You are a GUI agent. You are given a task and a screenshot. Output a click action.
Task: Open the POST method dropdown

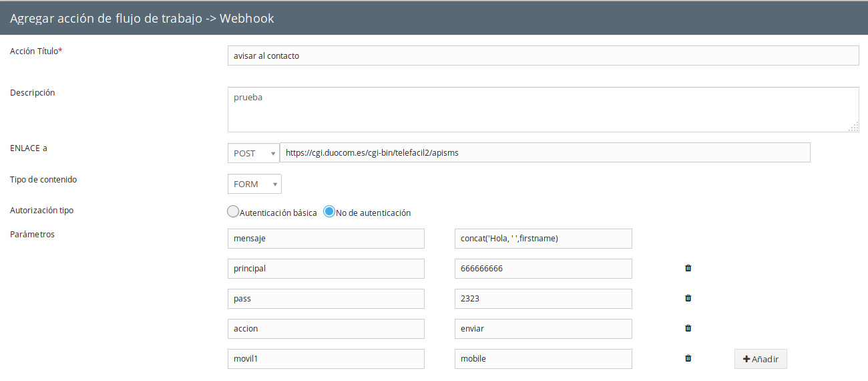(x=253, y=153)
